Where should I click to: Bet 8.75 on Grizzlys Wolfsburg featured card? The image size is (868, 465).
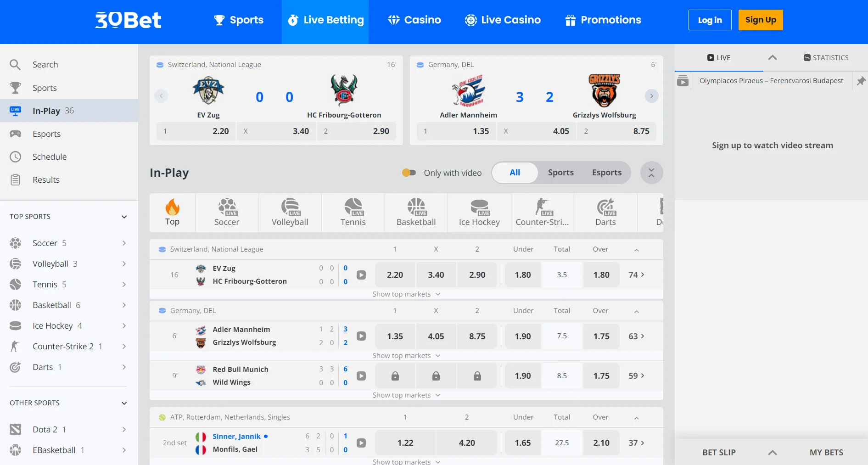(x=616, y=131)
